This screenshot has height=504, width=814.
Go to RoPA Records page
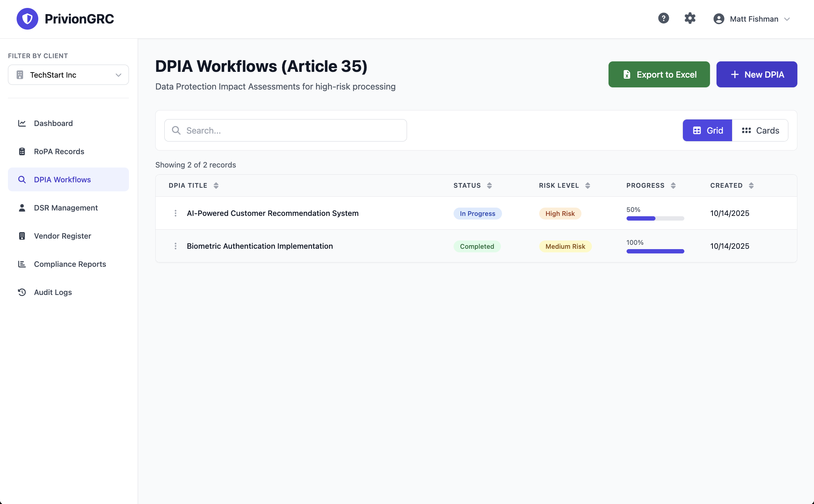[59, 151]
